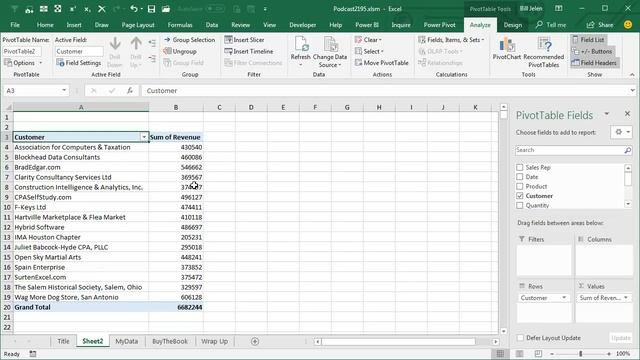Click Insert Slicer
This screenshot has height=360, width=640.
click(244, 40)
